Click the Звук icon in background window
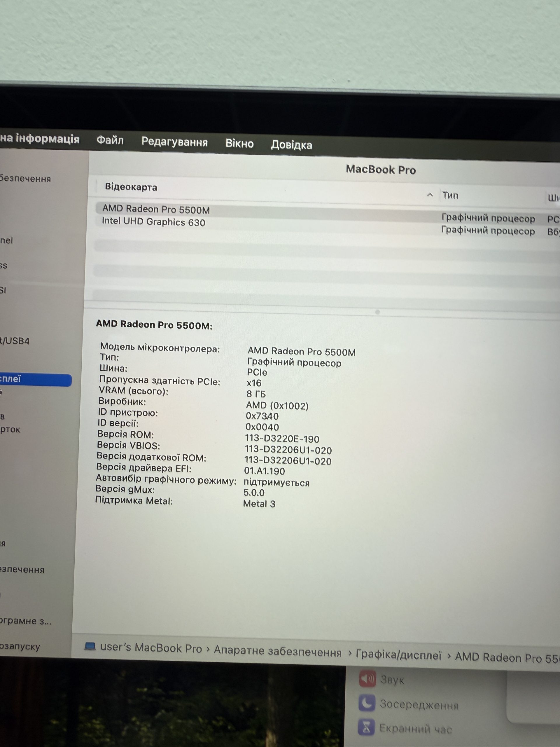560x747 pixels. coord(367,679)
